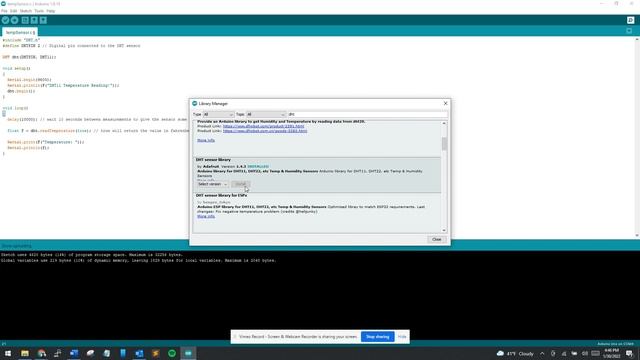Open the Sketch menu
640x360 pixels.
click(x=26, y=11)
